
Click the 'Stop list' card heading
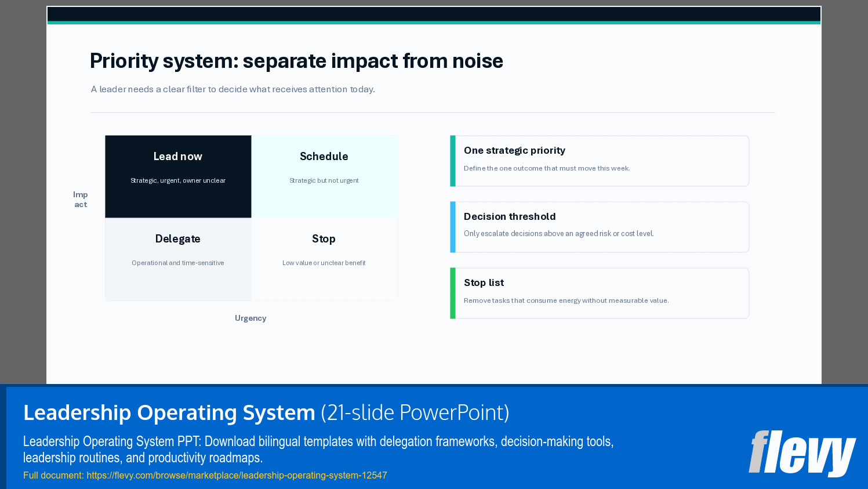click(x=484, y=282)
